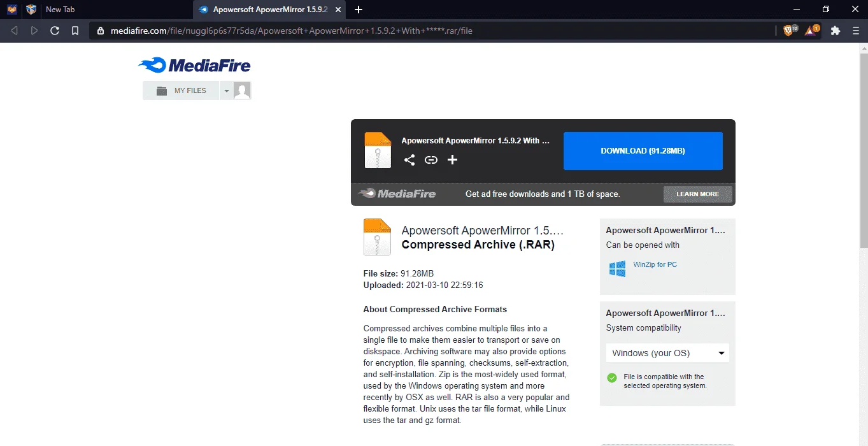Click the browser forward arrow
The width and height of the screenshot is (868, 446).
click(x=34, y=31)
